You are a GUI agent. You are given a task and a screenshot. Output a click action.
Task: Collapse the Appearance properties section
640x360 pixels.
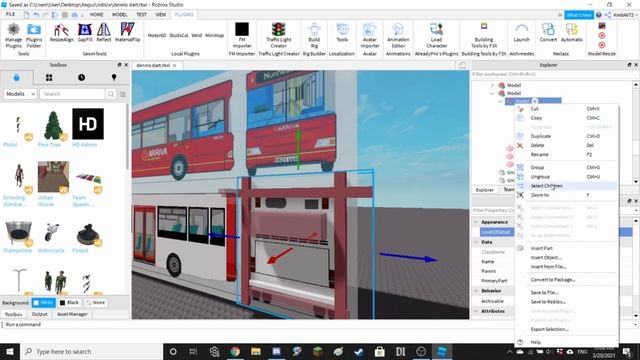click(x=476, y=222)
